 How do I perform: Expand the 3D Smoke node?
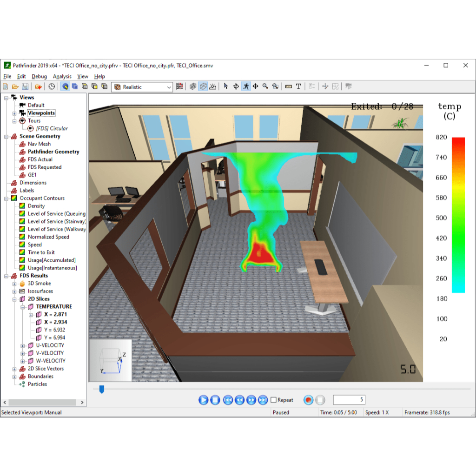(x=14, y=284)
